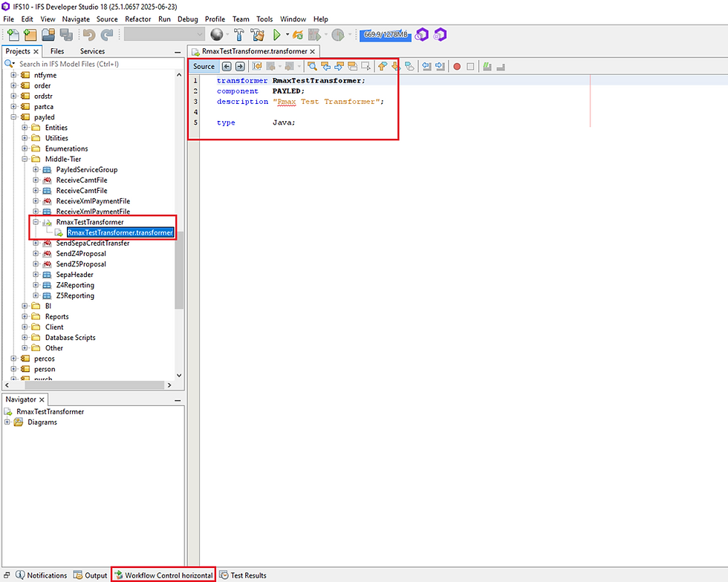Open search options dropdown magnifier
This screenshot has height=582, width=728.
pyautogui.click(x=9, y=64)
